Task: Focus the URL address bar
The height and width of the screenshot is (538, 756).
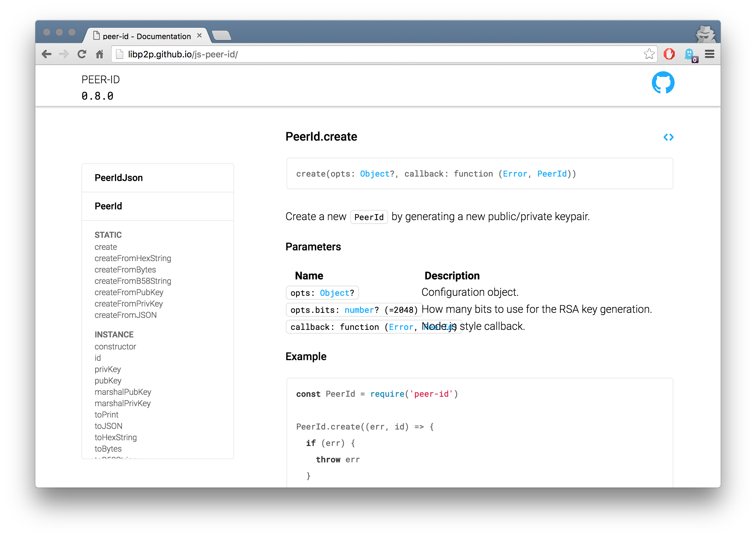Action: pos(364,54)
